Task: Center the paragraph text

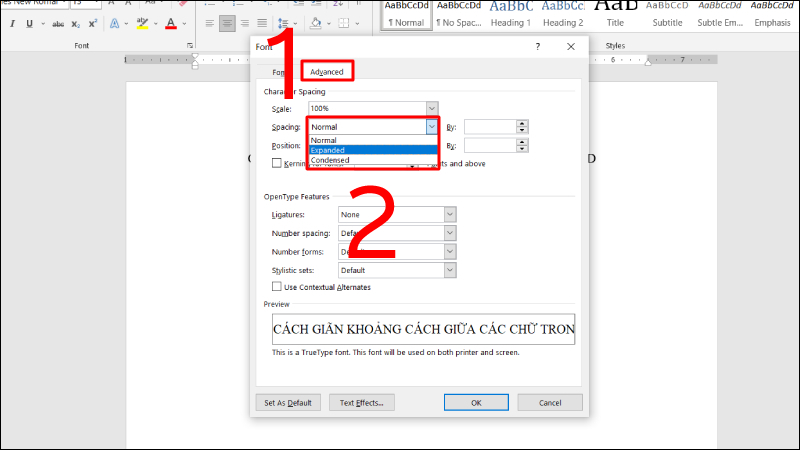Action: click(x=227, y=23)
